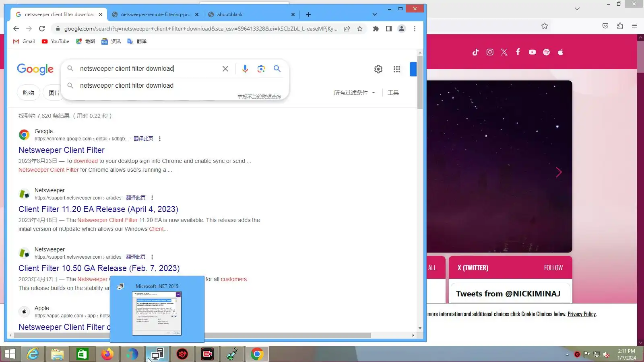
Task: Click FOLLOW in X (Twitter) panel
Action: coord(553,268)
